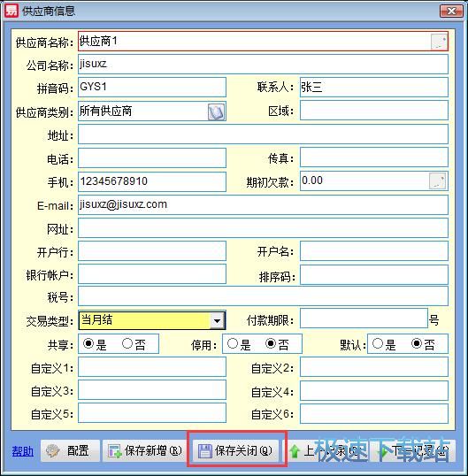468x476 pixels.
Task: Select 否 for 共享
Action: click(x=127, y=343)
